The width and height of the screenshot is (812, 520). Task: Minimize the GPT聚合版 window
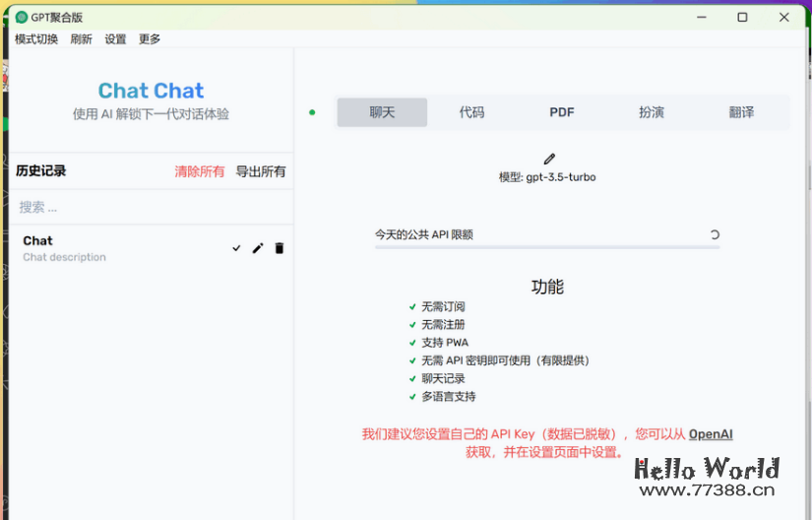702,18
